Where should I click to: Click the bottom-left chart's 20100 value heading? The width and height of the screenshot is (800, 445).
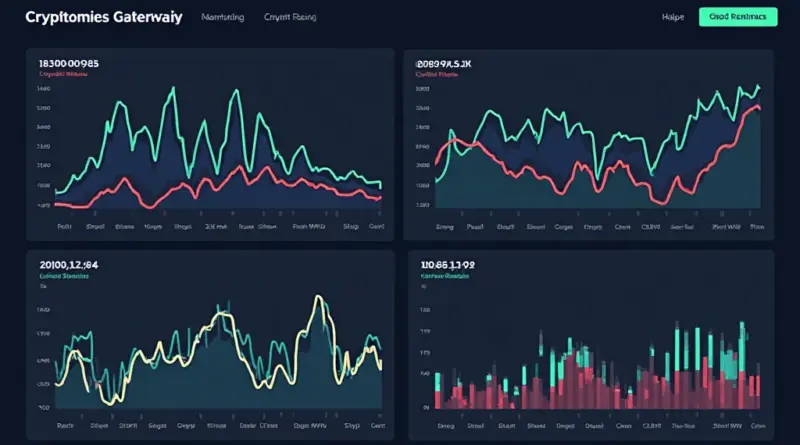tap(70, 264)
